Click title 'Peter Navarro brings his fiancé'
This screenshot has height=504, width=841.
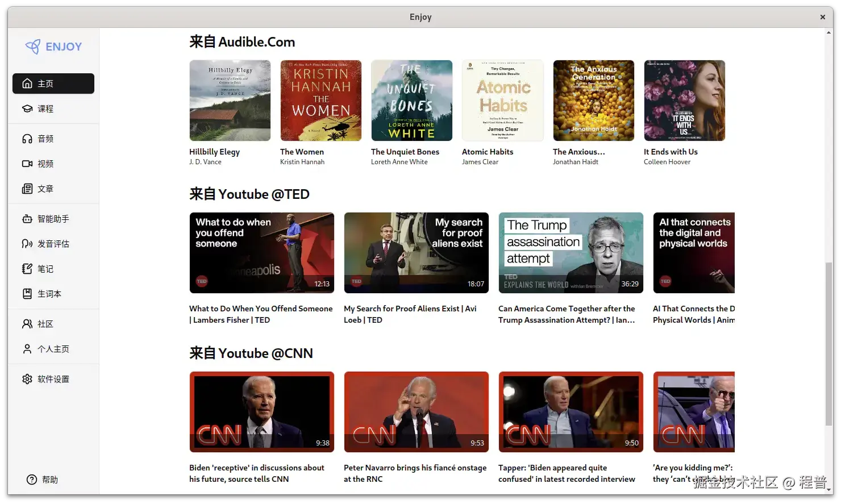pos(415,473)
